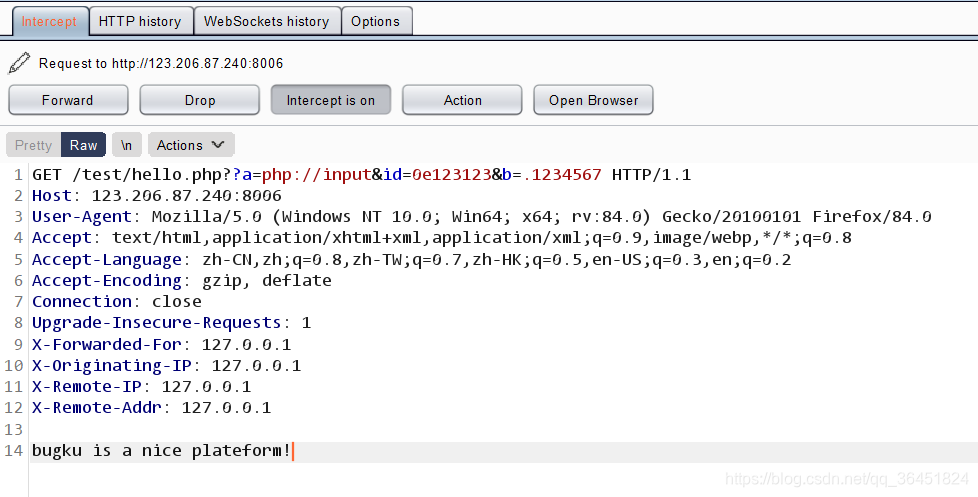Click the Host header line
The height and width of the screenshot is (497, 978).
(157, 196)
